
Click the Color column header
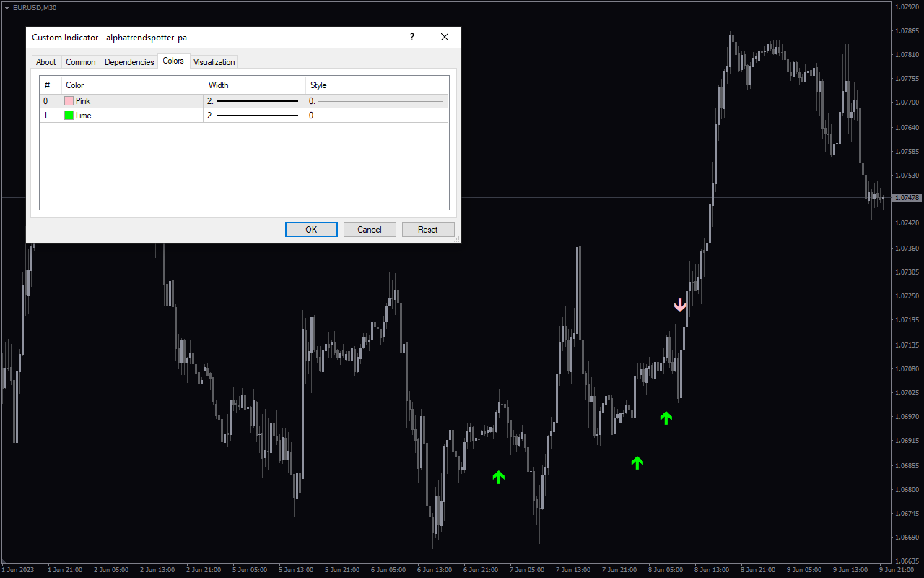132,85
